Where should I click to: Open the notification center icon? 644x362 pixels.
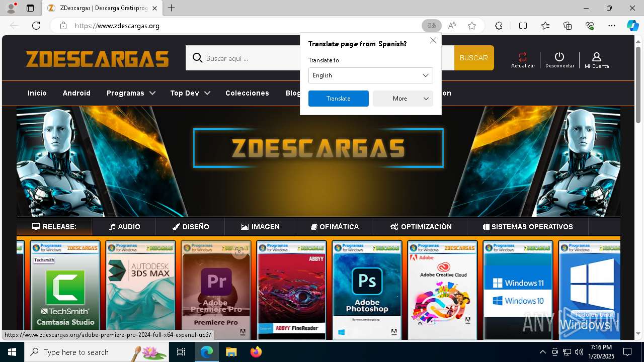[x=627, y=352]
